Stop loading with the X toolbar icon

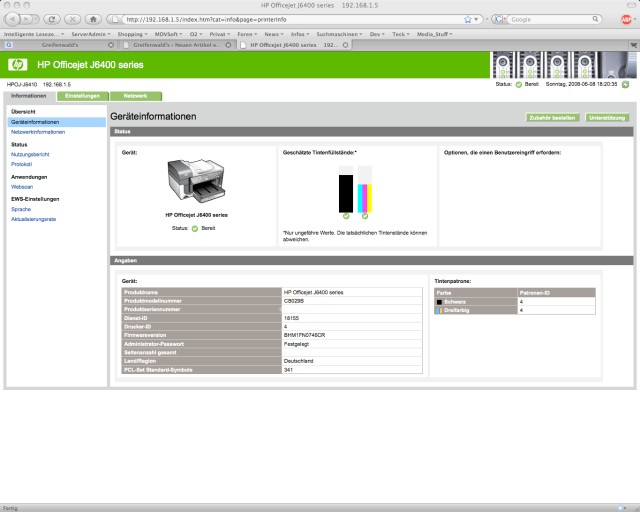coord(72,19)
